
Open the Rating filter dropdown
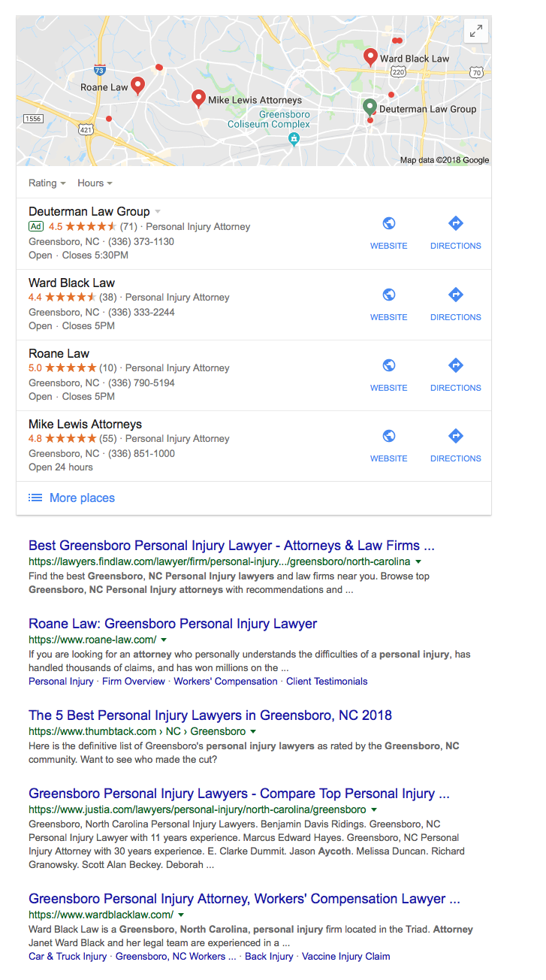[x=47, y=183]
